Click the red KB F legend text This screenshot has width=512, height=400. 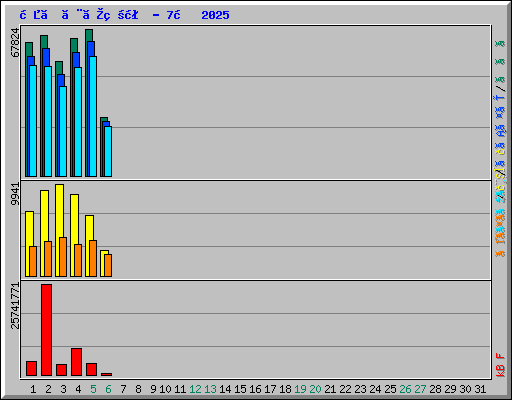coord(500,365)
